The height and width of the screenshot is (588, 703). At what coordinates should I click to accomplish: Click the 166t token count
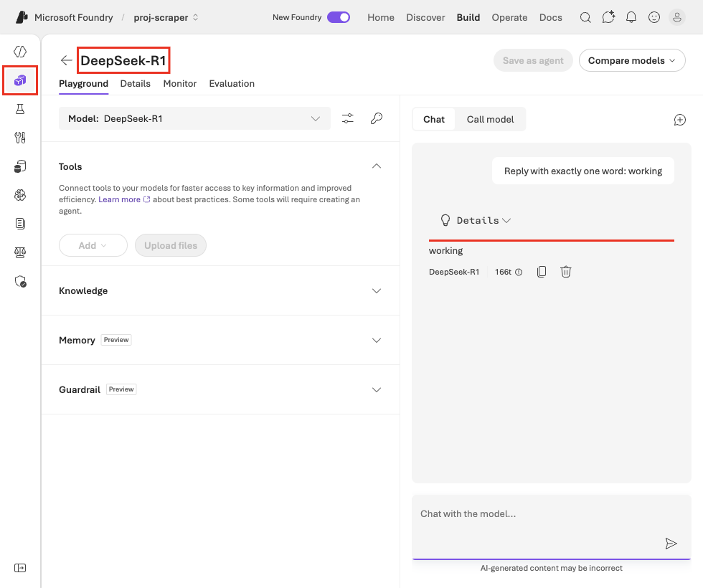pos(503,272)
